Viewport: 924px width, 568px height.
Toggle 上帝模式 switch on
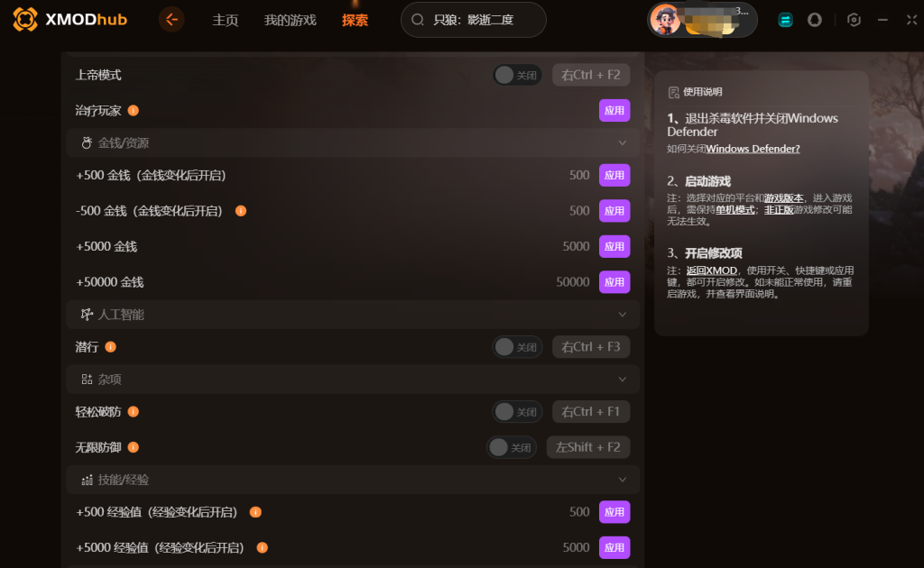(517, 75)
